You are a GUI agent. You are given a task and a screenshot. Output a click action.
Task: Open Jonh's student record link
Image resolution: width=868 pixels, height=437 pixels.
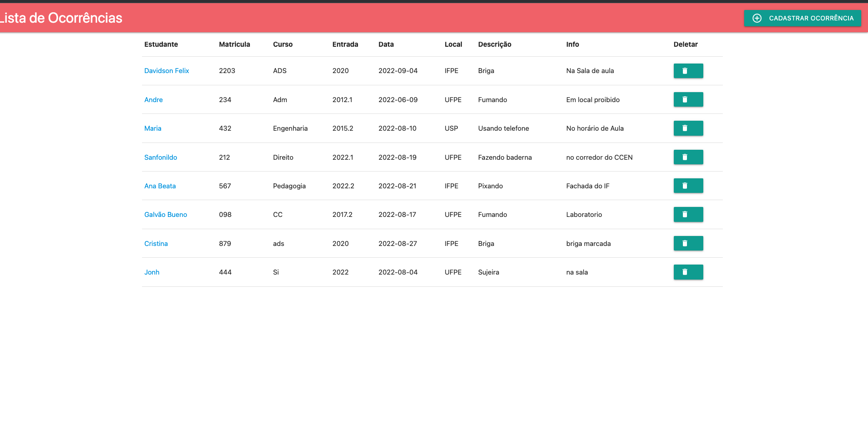tap(152, 272)
